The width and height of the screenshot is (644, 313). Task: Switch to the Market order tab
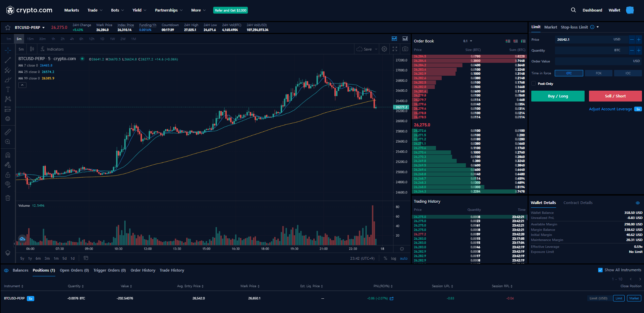(550, 27)
